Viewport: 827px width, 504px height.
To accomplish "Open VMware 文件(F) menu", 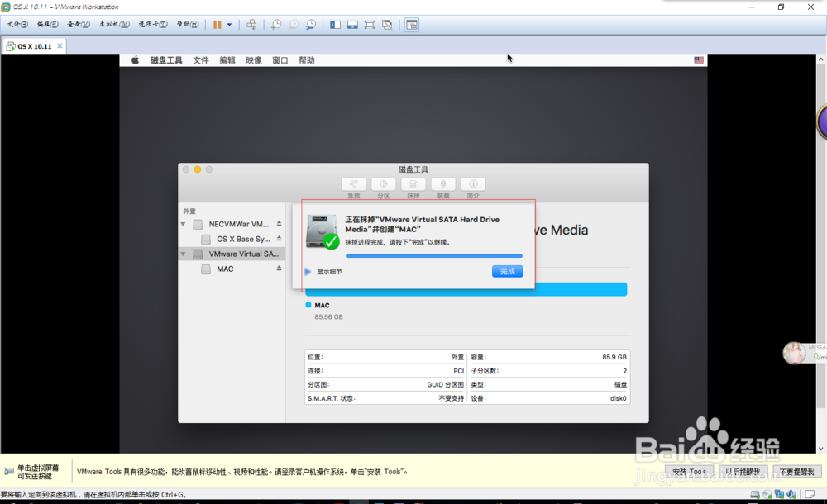I will 17,24.
